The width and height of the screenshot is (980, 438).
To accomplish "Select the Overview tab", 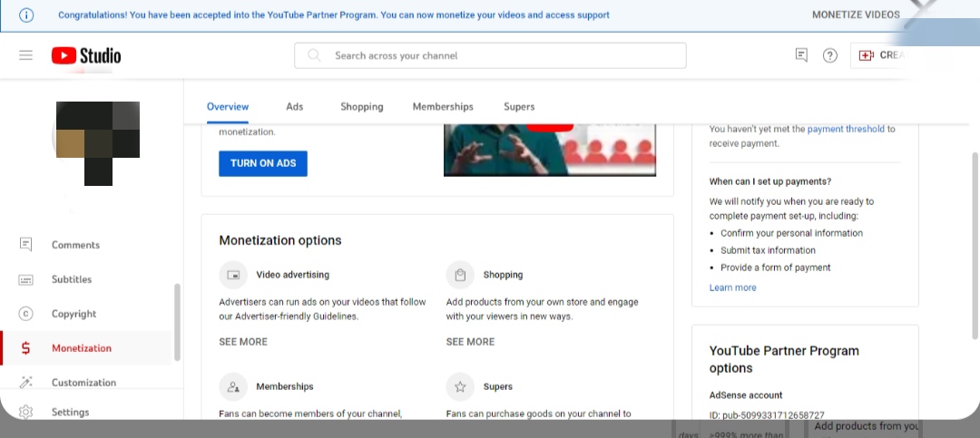I will (x=228, y=107).
